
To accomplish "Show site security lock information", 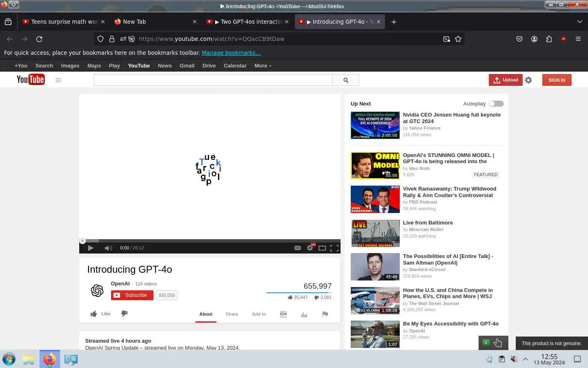I will click(111, 39).
